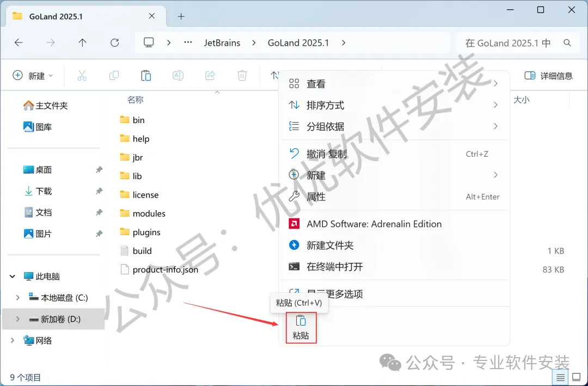Refresh the current folder view

click(x=115, y=43)
